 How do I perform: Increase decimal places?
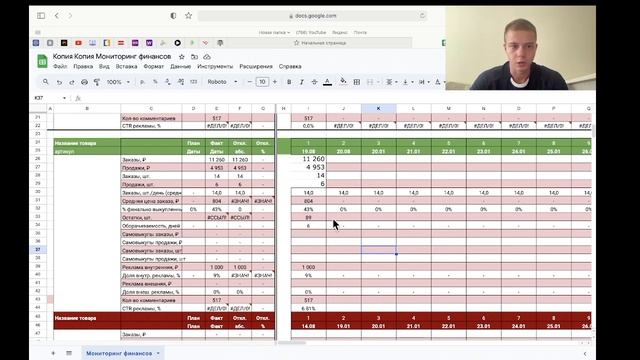(181, 82)
